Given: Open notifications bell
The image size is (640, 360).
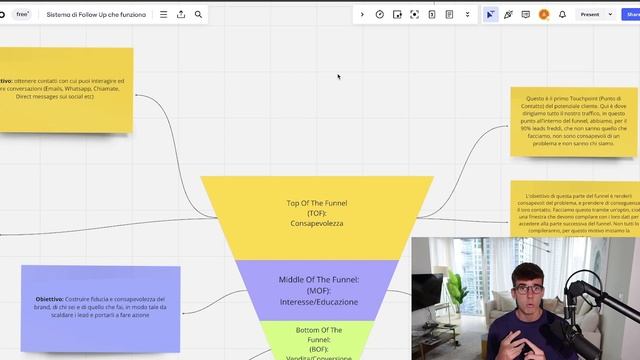Looking at the screenshot, I should (562, 15).
